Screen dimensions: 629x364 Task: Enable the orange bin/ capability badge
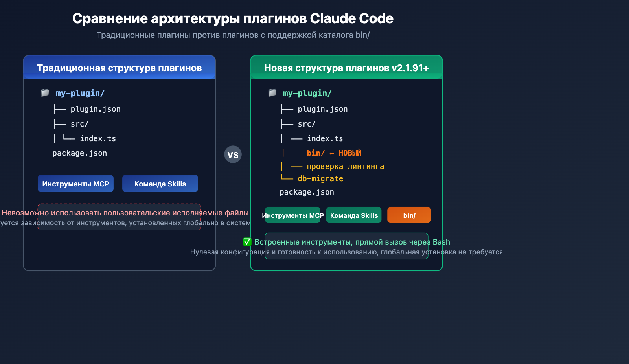pyautogui.click(x=409, y=215)
